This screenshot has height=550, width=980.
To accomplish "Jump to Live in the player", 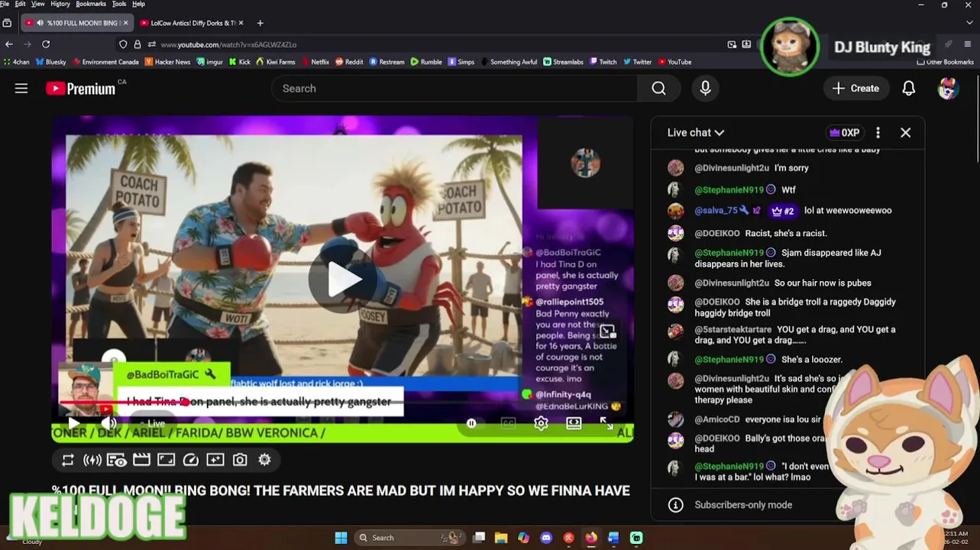I will [155, 423].
